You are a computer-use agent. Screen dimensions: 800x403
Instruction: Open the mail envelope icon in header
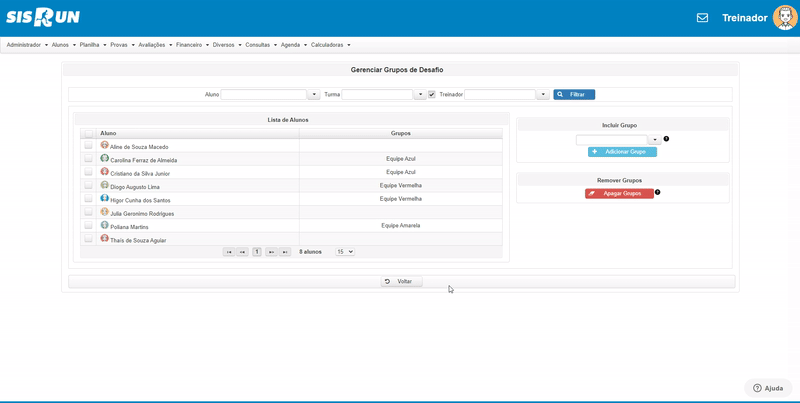(x=702, y=18)
